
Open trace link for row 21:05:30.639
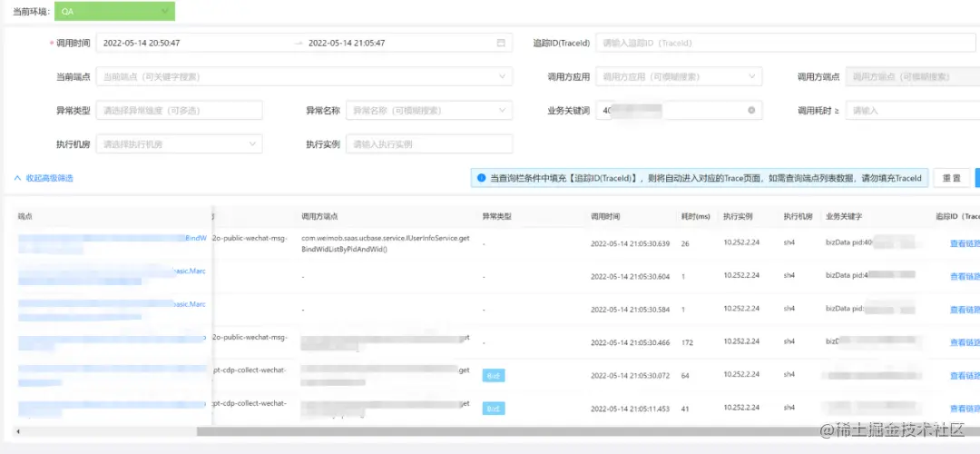tap(965, 243)
